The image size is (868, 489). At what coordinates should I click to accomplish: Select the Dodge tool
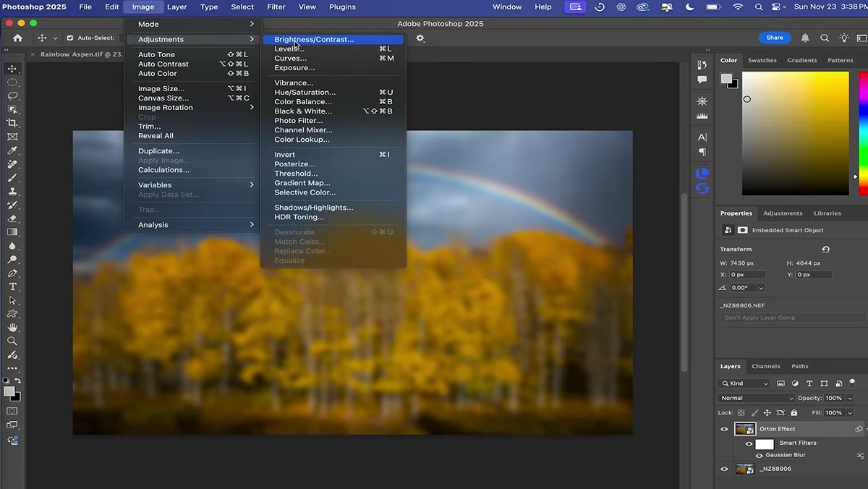(12, 259)
